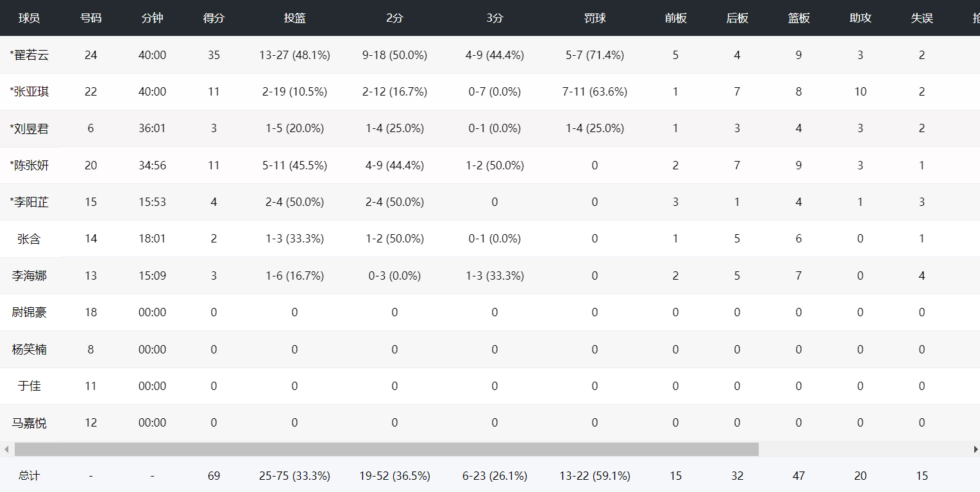Select the 3分 column header
Image resolution: width=980 pixels, height=492 pixels.
coord(494,18)
